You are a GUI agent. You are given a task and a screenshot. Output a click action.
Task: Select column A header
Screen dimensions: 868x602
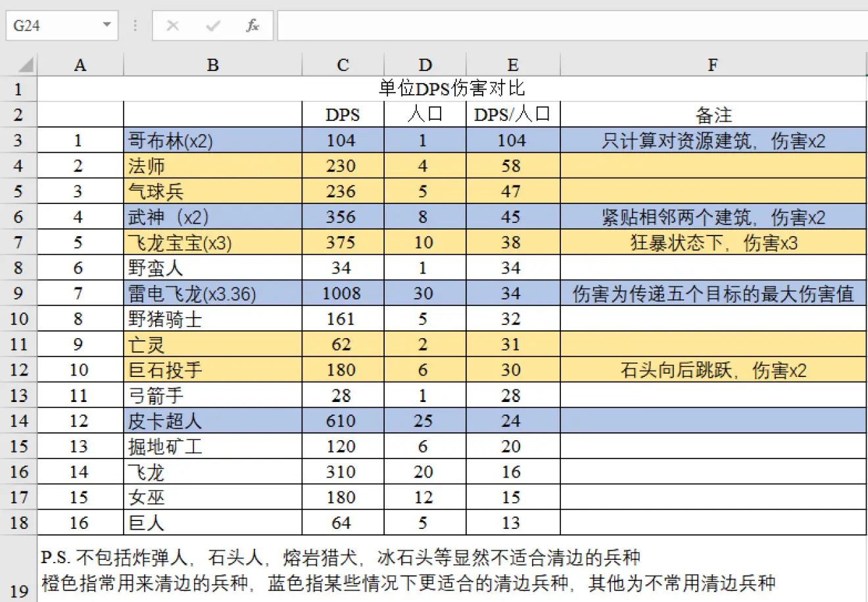coord(80,64)
